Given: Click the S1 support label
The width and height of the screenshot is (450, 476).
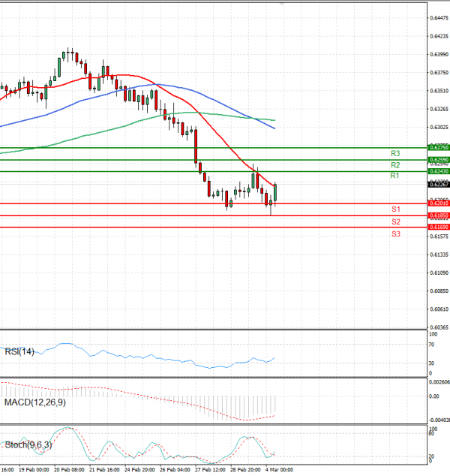Looking at the screenshot, I should [x=394, y=208].
